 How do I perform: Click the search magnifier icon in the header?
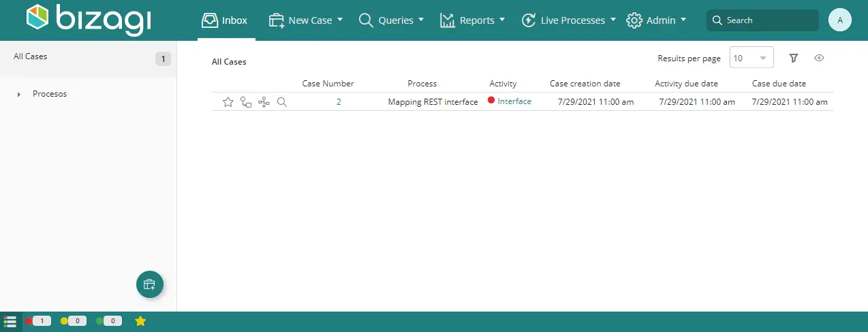point(717,20)
